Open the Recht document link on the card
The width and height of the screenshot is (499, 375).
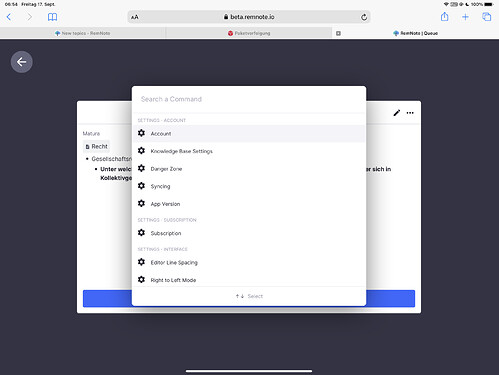(x=96, y=146)
